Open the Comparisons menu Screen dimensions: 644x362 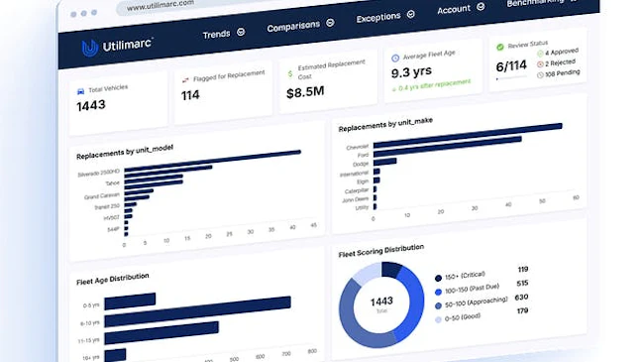pos(293,27)
